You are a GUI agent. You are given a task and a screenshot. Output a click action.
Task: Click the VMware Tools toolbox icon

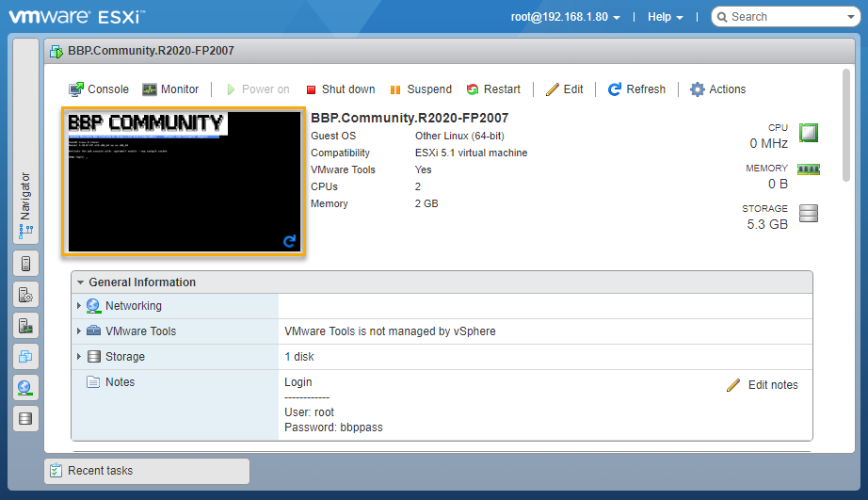click(93, 331)
